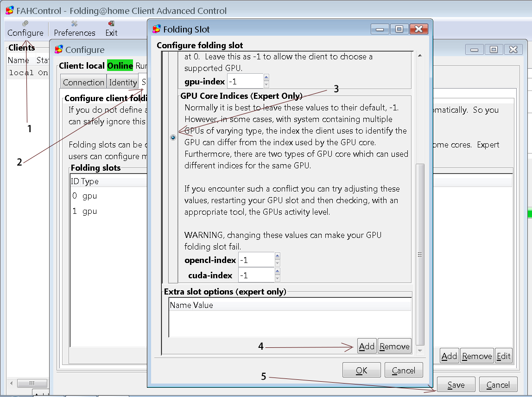Viewport: 532px width, 397px height.
Task: Click the Preferences tools icon
Action: [x=74, y=24]
